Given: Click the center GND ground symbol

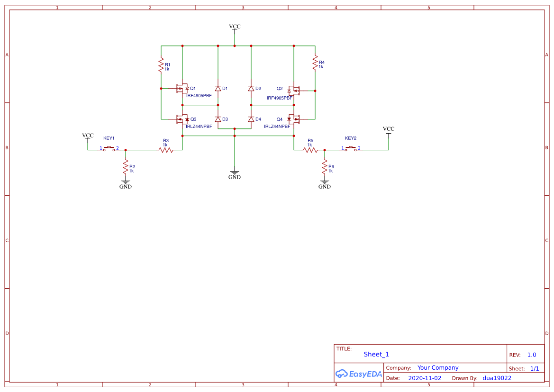Looking at the screenshot, I should [x=234, y=173].
